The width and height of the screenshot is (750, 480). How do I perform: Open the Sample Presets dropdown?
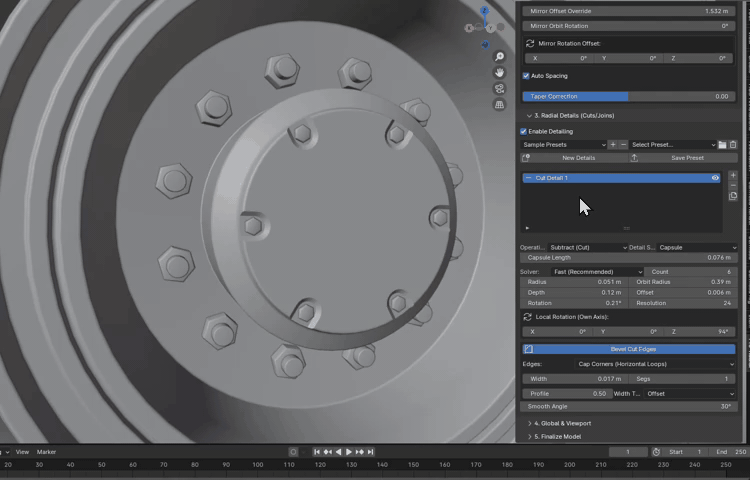point(563,145)
